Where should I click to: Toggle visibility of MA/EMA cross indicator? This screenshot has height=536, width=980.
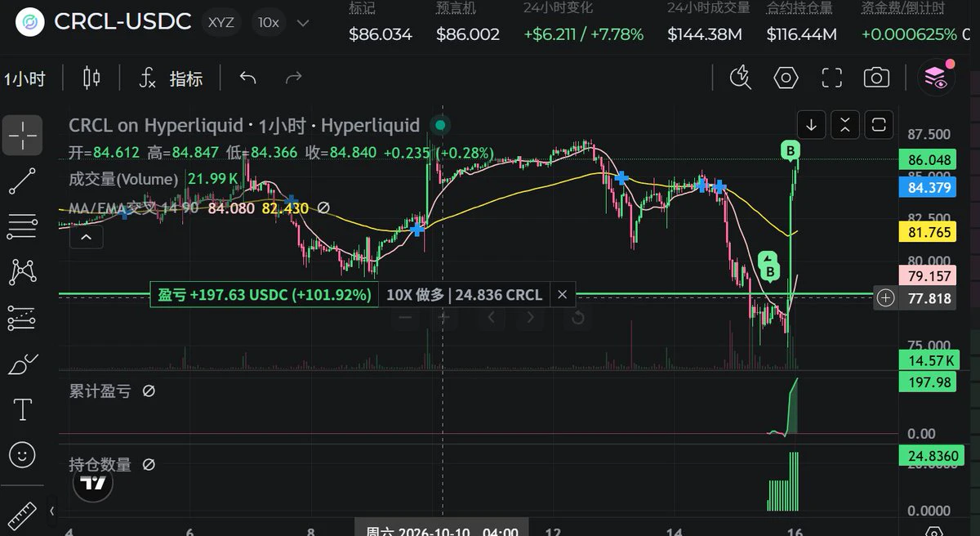[x=323, y=208]
